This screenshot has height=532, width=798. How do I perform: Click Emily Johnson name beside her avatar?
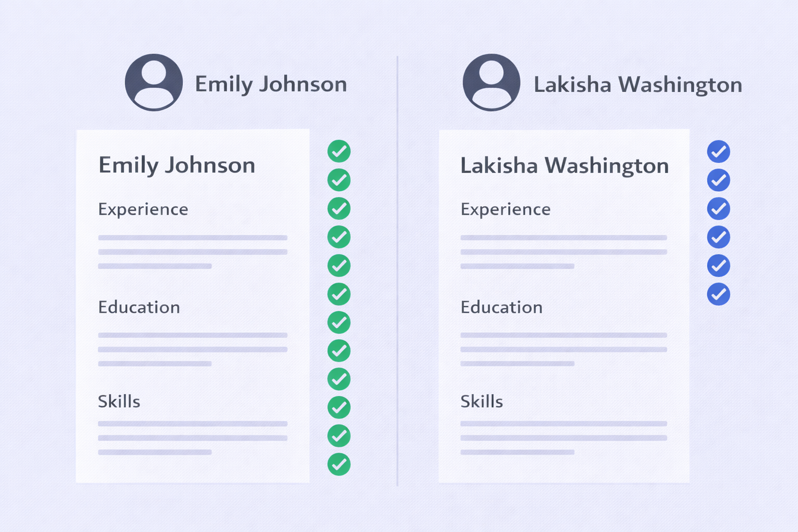(x=271, y=84)
